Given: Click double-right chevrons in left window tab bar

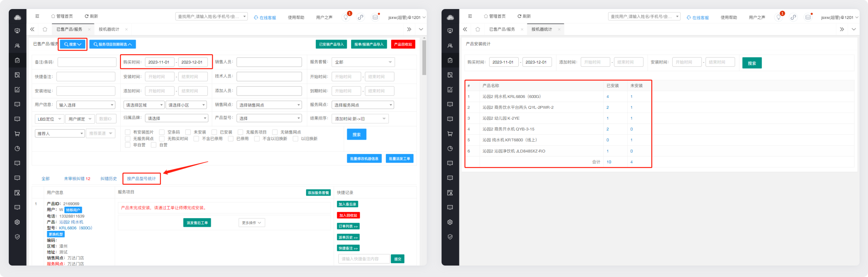Looking at the screenshot, I should tap(409, 29).
